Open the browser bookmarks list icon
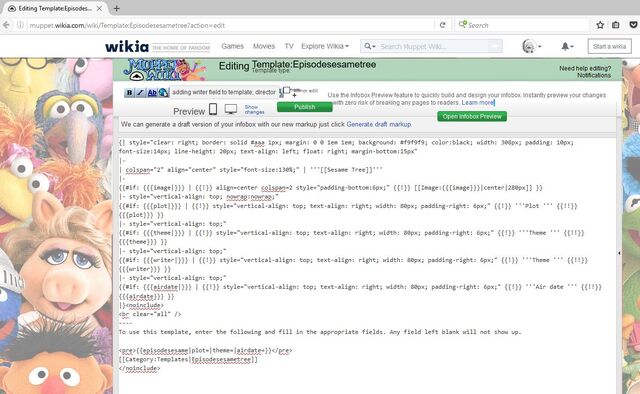The width and height of the screenshot is (640, 394). [x=616, y=25]
